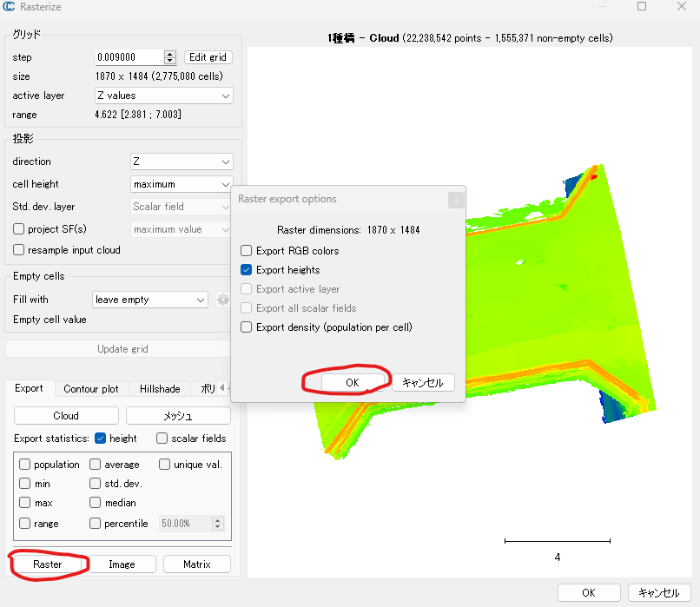The height and width of the screenshot is (607, 700).
Task: Enable Export RGB colors checkbox
Action: click(247, 251)
